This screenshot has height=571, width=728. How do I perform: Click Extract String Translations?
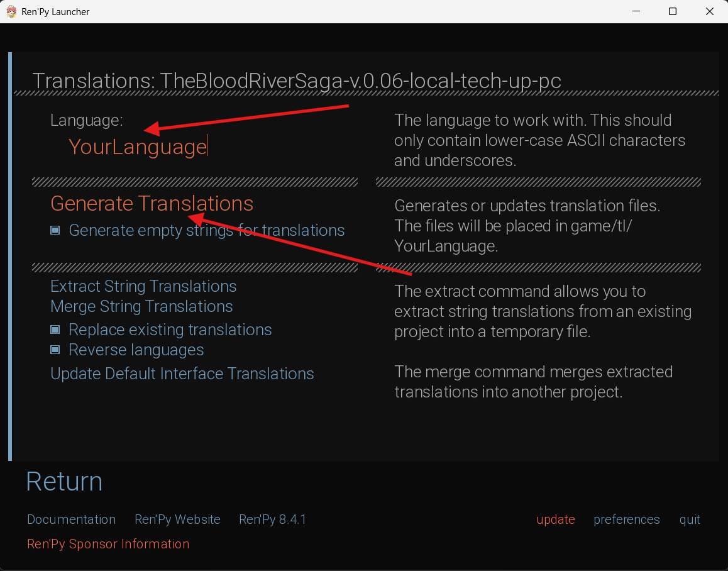pos(143,286)
